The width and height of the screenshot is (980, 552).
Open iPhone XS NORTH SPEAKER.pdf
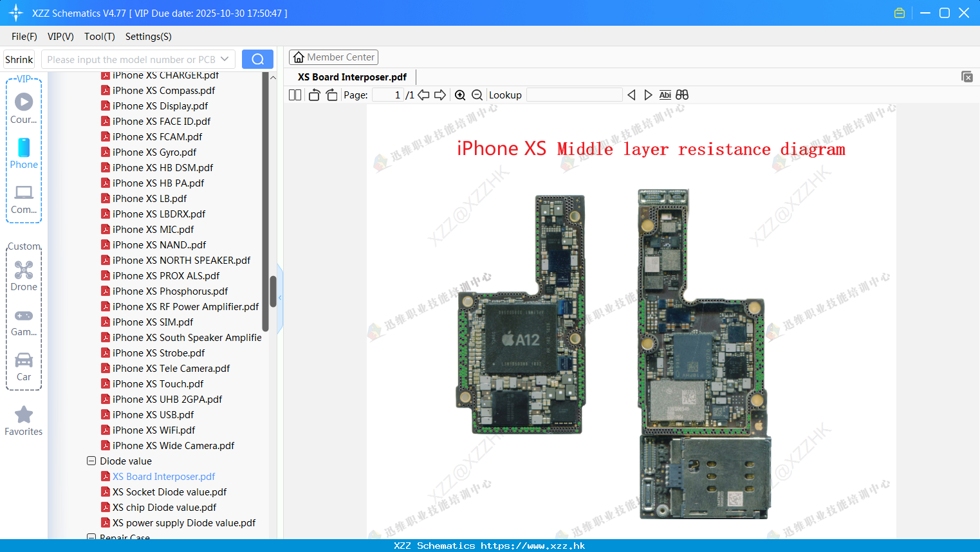tap(181, 261)
